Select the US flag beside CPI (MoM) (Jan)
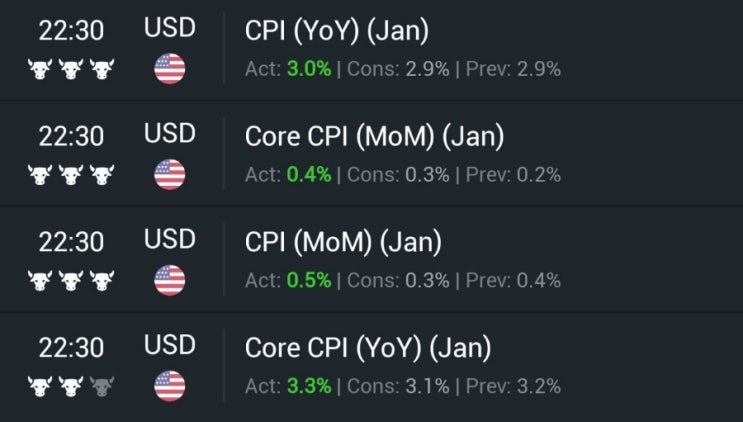The width and height of the screenshot is (743, 422). [170, 280]
